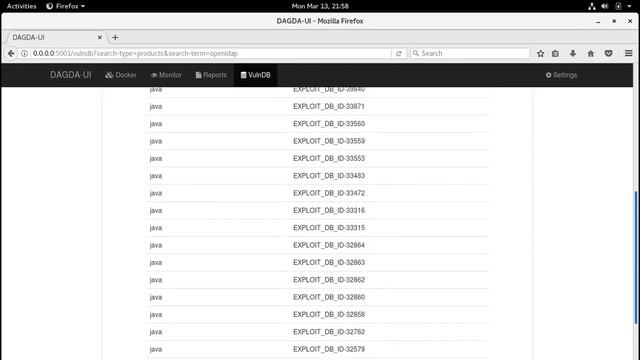Click the DAGDA-UI brand link
The image size is (640, 360).
click(x=71, y=75)
